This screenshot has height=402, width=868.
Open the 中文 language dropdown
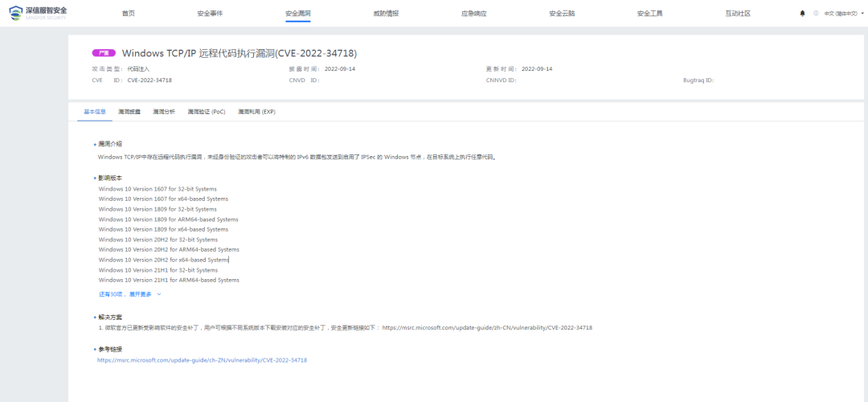point(844,14)
